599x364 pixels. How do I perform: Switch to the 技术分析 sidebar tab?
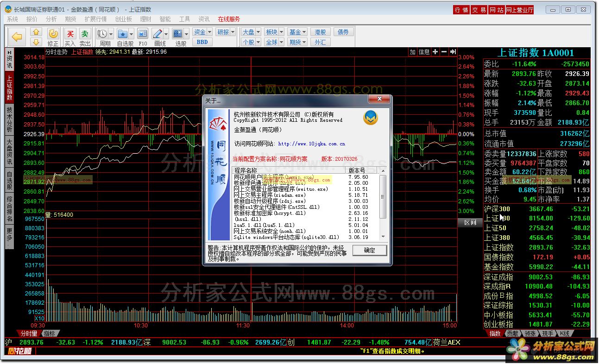(x=9, y=119)
